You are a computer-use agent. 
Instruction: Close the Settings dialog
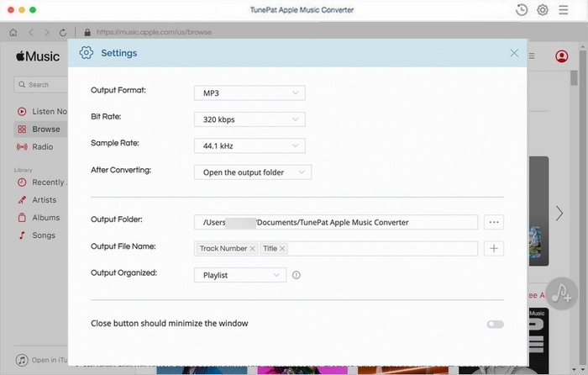[514, 53]
